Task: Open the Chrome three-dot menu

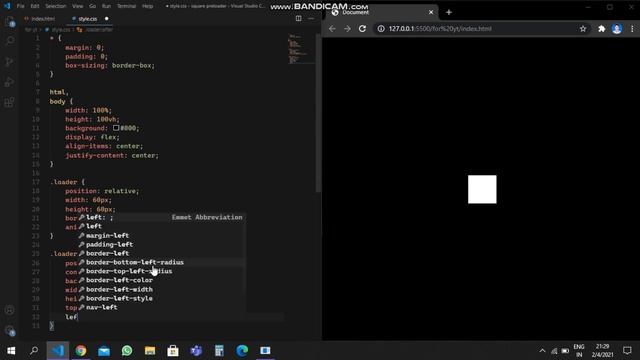Action: [x=632, y=29]
